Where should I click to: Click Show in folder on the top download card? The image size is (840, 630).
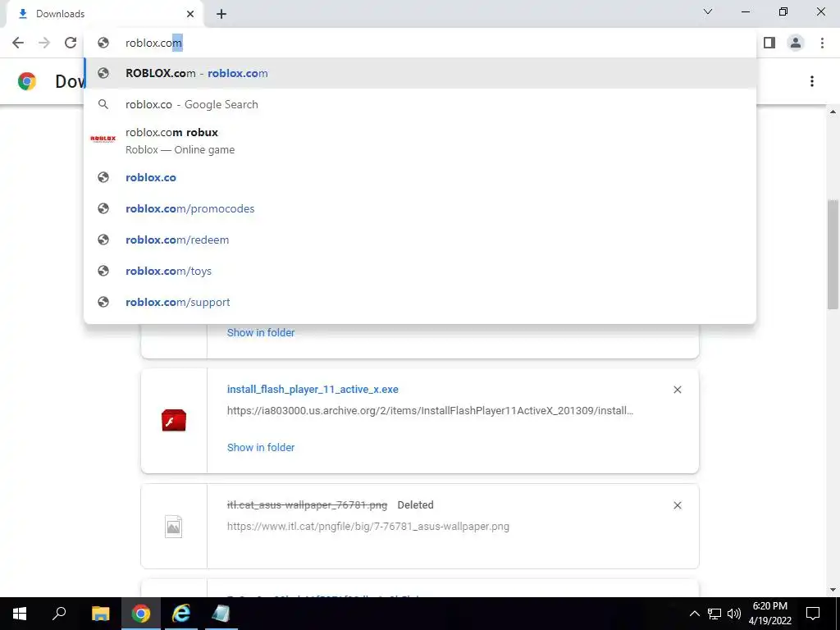pyautogui.click(x=261, y=333)
